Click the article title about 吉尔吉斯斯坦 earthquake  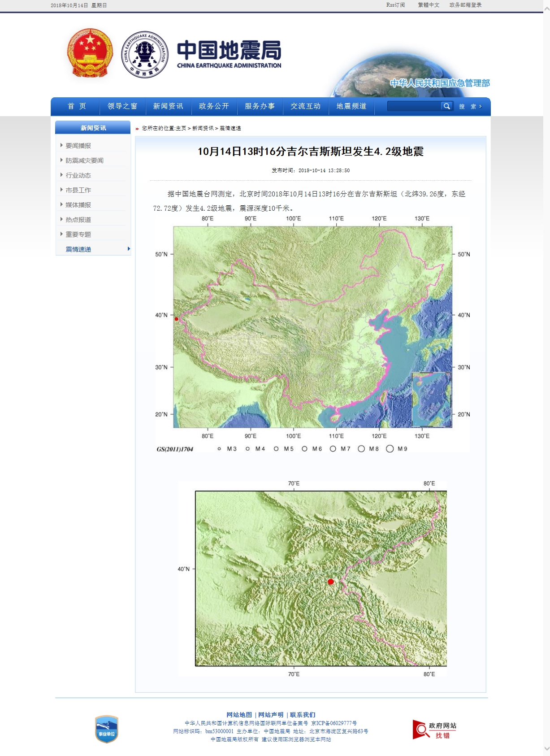click(311, 152)
